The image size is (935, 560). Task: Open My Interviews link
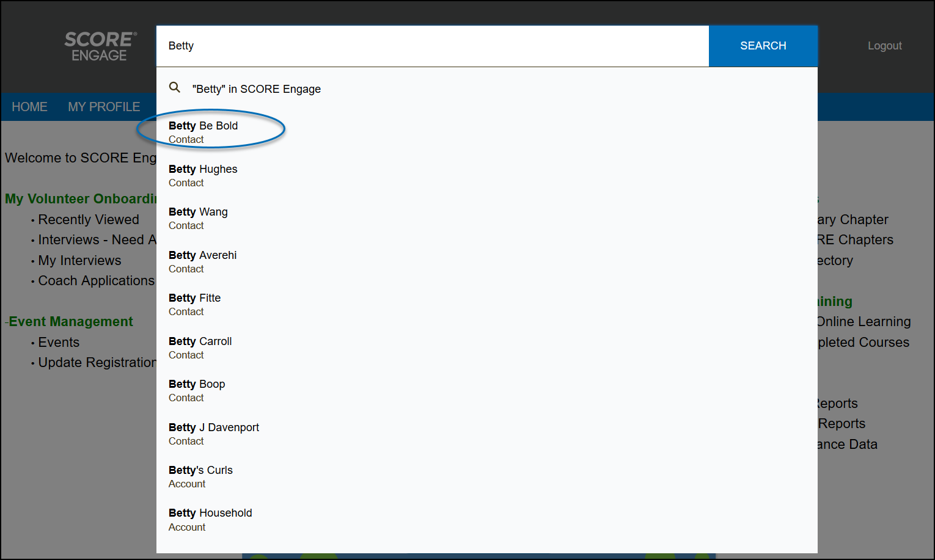[79, 260]
